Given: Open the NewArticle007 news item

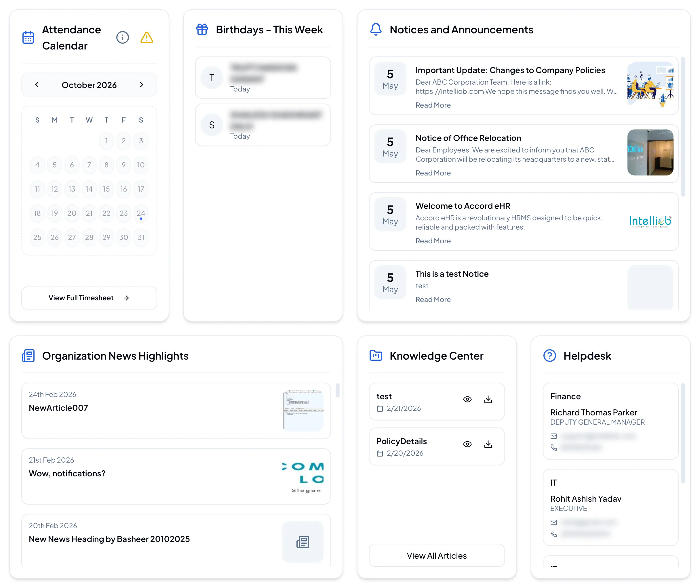Looking at the screenshot, I should tap(176, 411).
